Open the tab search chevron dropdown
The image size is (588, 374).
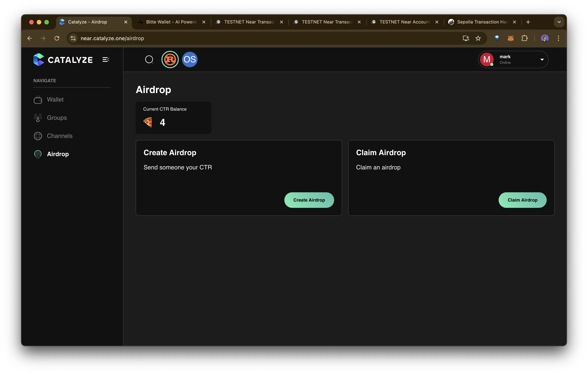coord(559,22)
